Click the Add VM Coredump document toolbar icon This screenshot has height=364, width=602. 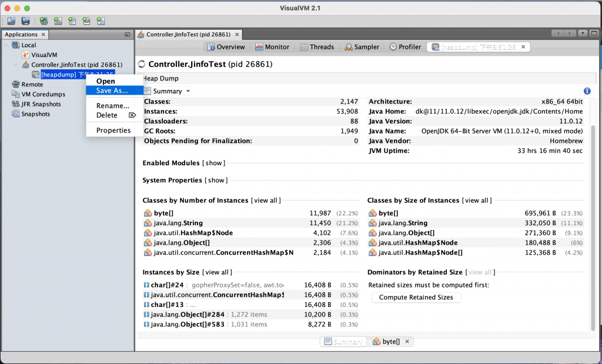click(x=72, y=21)
